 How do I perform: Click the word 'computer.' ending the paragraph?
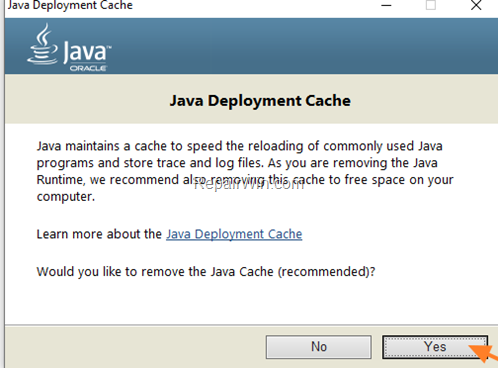(x=66, y=197)
